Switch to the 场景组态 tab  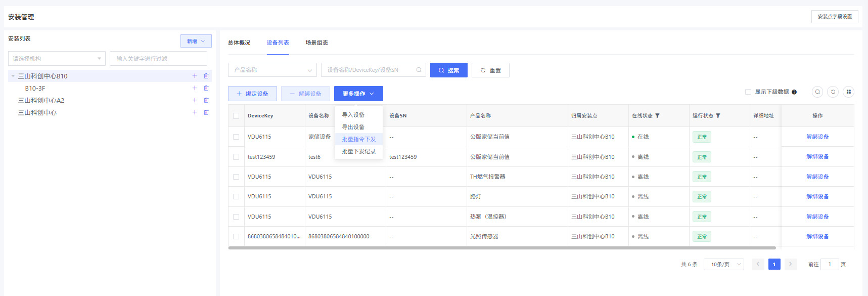316,43
